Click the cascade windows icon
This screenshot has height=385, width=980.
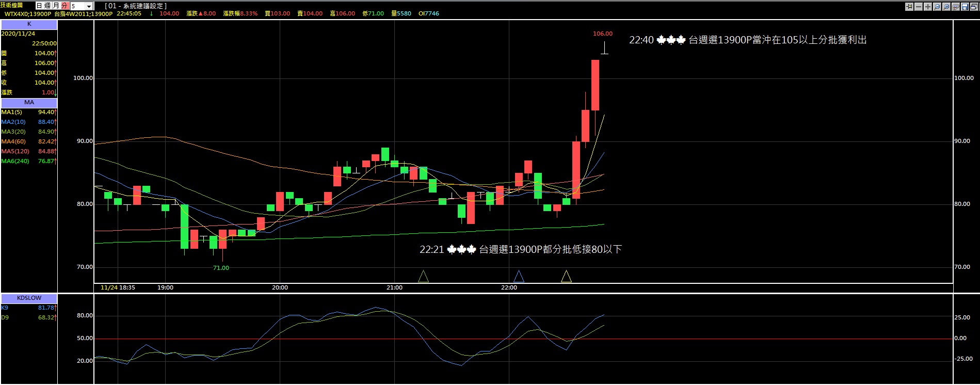974,7
